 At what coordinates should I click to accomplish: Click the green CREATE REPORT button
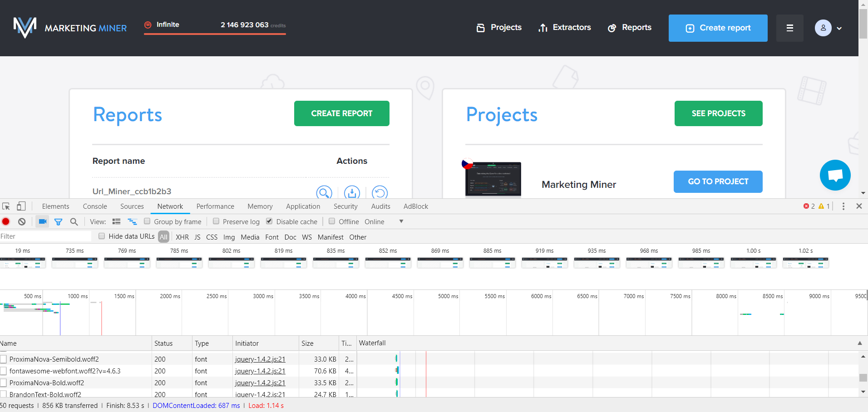pyautogui.click(x=342, y=113)
